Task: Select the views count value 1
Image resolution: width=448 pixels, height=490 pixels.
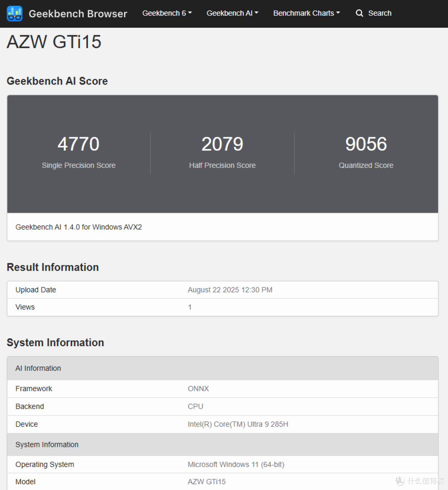Action: pyautogui.click(x=190, y=307)
